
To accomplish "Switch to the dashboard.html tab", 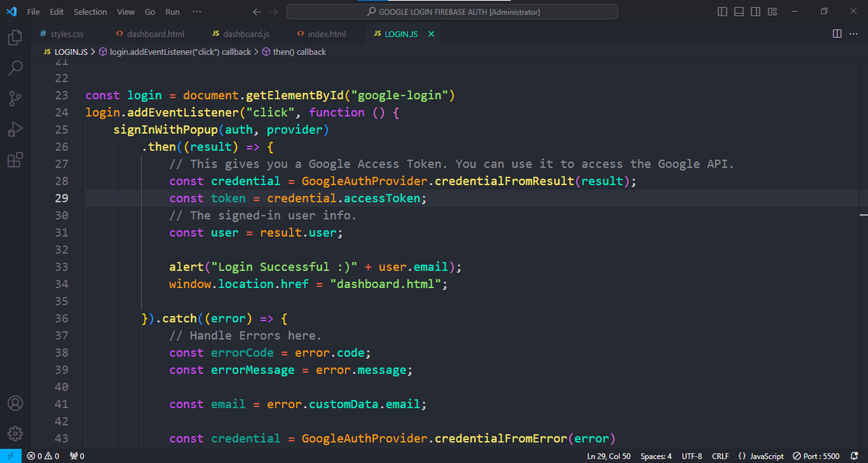I will point(150,34).
